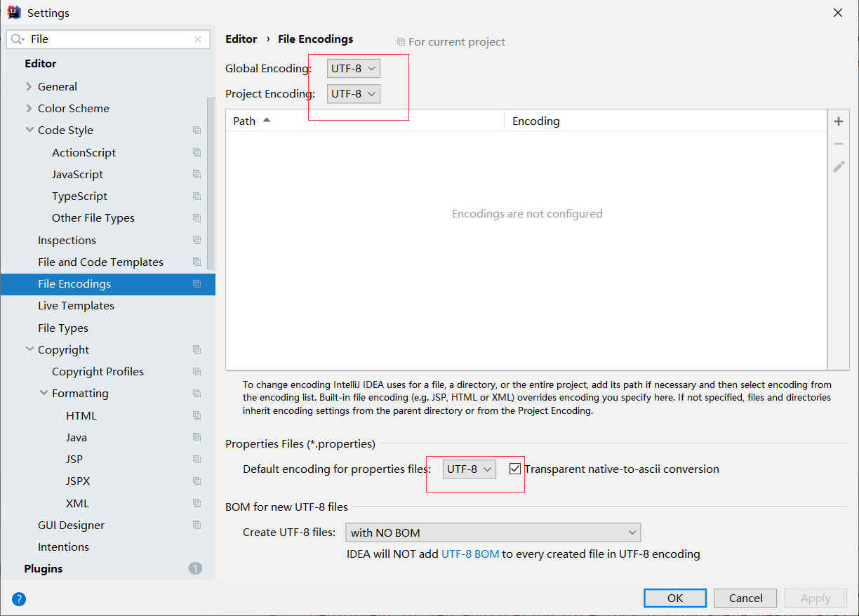Click project-level icon next to ActionScript
This screenshot has height=616, width=859.
(197, 152)
